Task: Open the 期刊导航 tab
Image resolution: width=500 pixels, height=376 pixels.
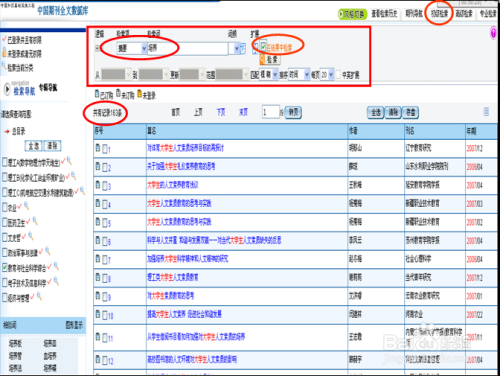Action: point(414,13)
